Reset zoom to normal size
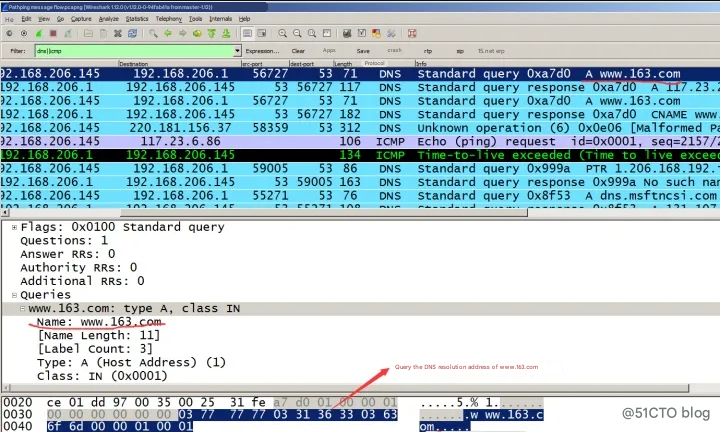Screen dimensions: 720x432 (x=312, y=33)
